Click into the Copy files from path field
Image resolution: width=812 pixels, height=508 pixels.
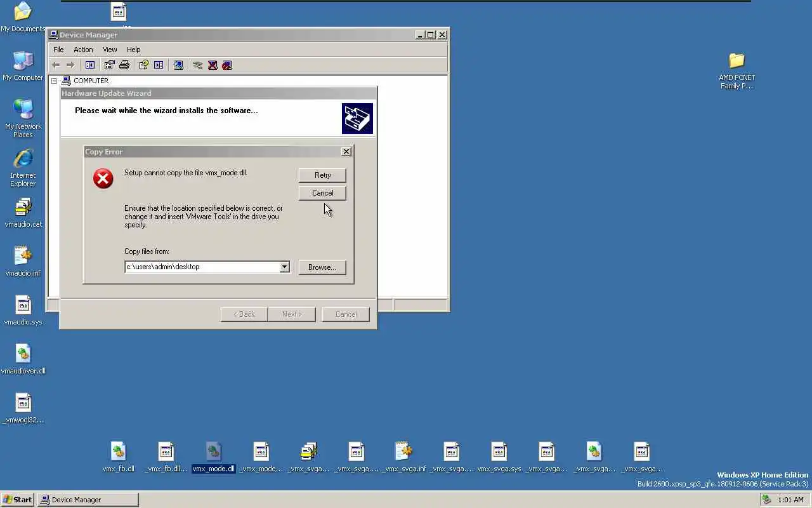[x=202, y=267]
